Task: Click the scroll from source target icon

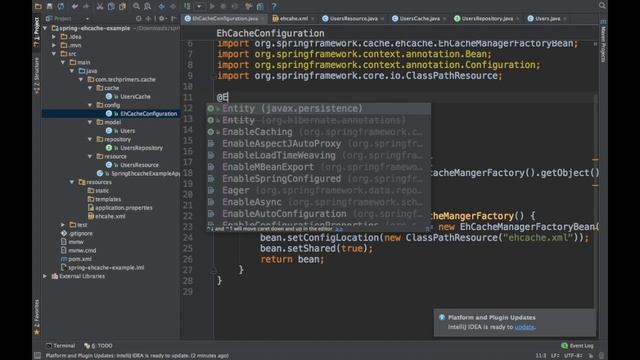Action: coord(139,18)
